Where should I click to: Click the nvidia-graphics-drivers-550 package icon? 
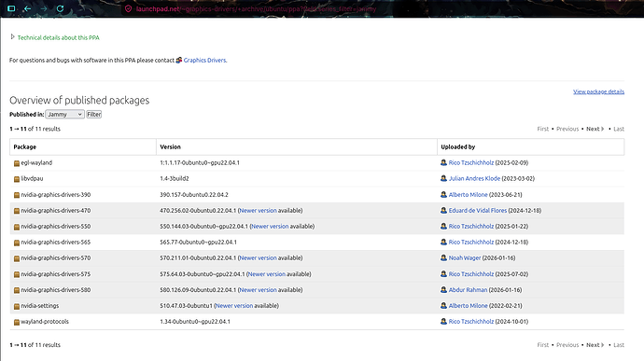17,227
